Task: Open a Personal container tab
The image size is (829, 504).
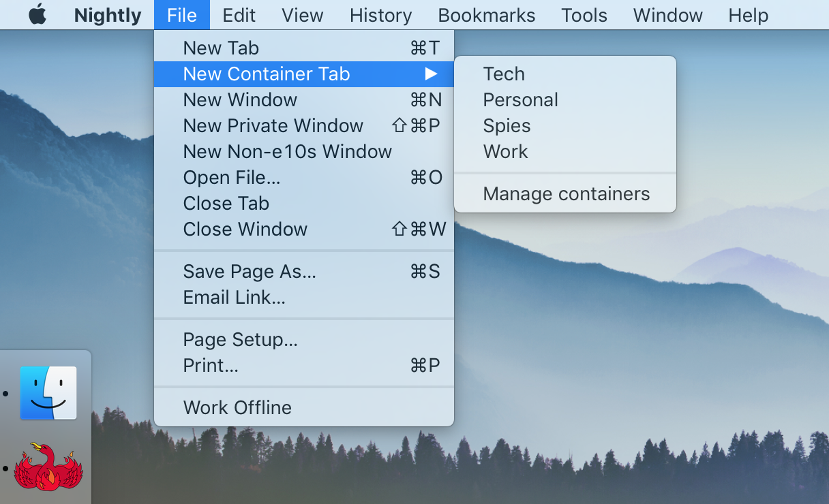Action: click(x=565, y=99)
